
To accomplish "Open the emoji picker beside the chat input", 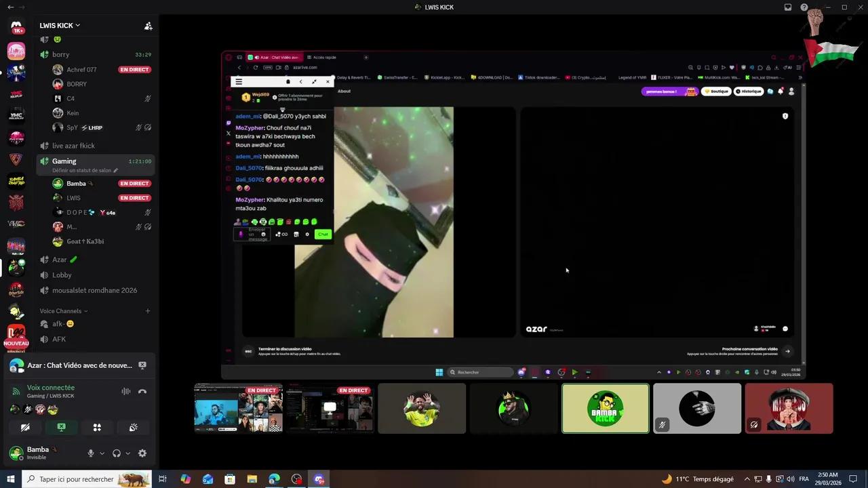I will pyautogui.click(x=263, y=234).
